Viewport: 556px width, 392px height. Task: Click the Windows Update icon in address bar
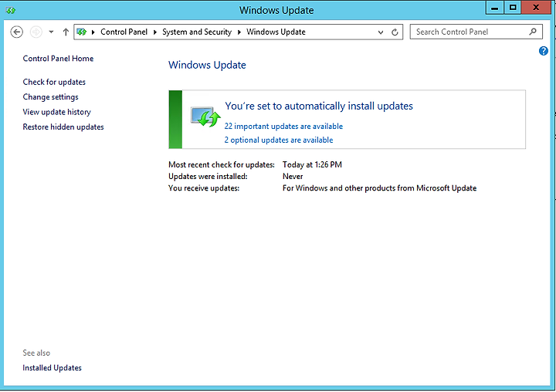82,32
